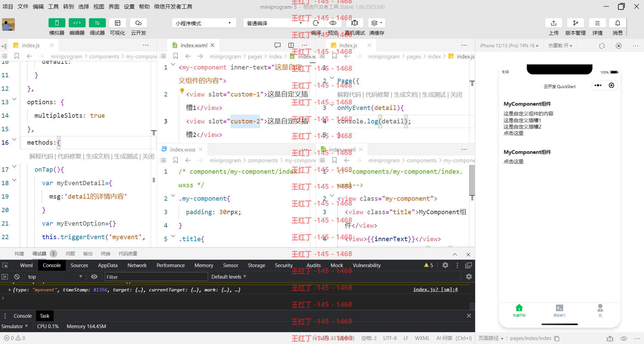Open the 普通编译 compile mode dropdown
Viewport: 644px width, 344px height.
[x=275, y=23]
